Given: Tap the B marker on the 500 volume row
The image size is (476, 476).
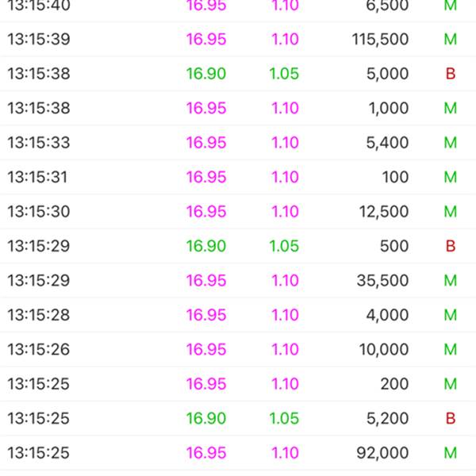Looking at the screenshot, I should (451, 246).
